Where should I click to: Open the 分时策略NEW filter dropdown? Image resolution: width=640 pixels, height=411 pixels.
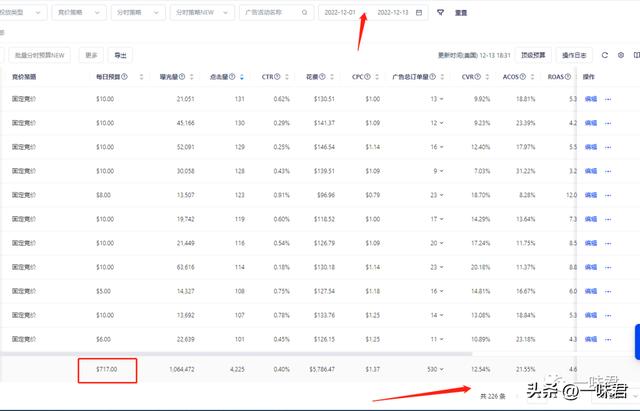tap(202, 13)
